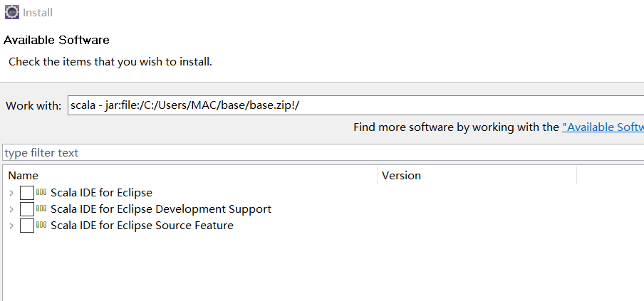
Task: Open the Available Software Sites link
Action: point(603,127)
